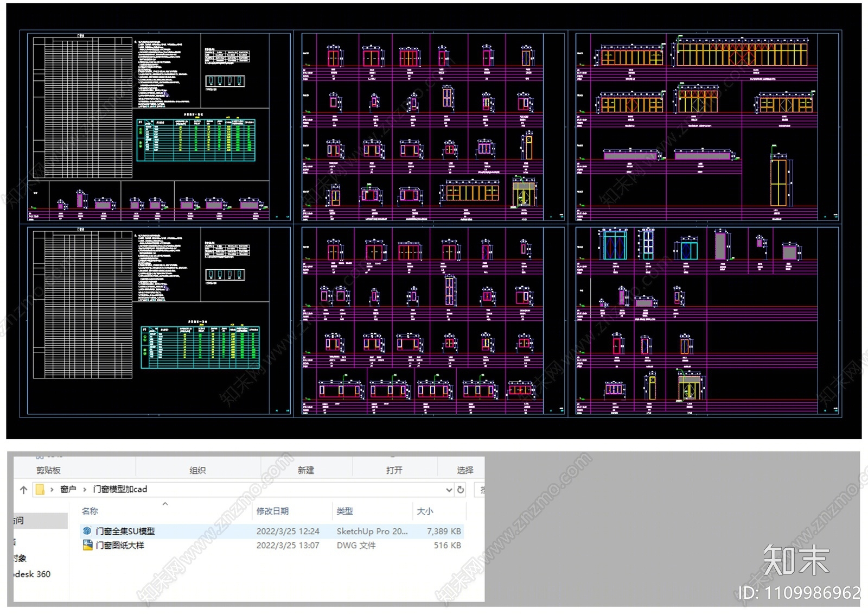
Task: Click the 新建 ribbon group label
Action: (x=306, y=470)
